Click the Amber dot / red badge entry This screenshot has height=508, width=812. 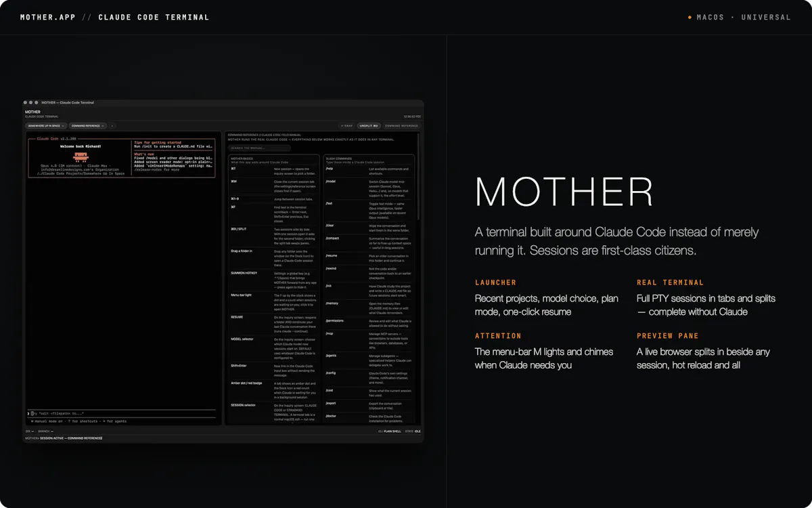[274, 391]
